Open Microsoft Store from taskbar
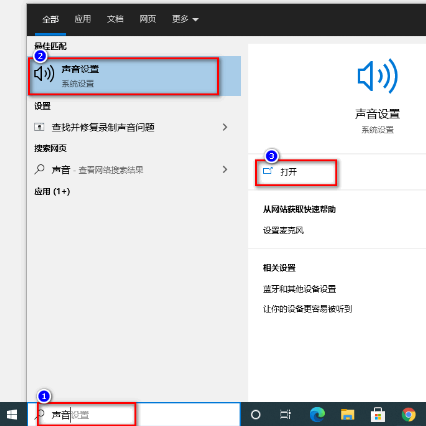This screenshot has width=426, height=426. coord(378,415)
